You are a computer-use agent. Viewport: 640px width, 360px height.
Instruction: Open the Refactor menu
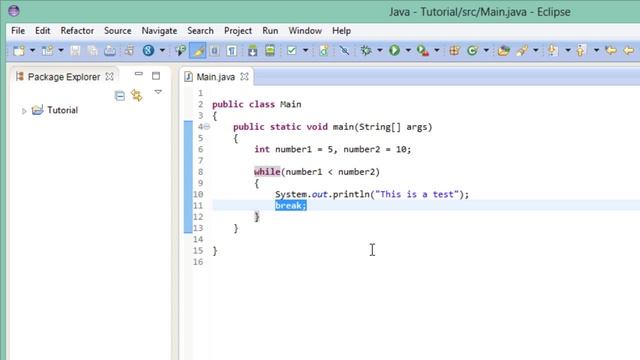tap(77, 31)
